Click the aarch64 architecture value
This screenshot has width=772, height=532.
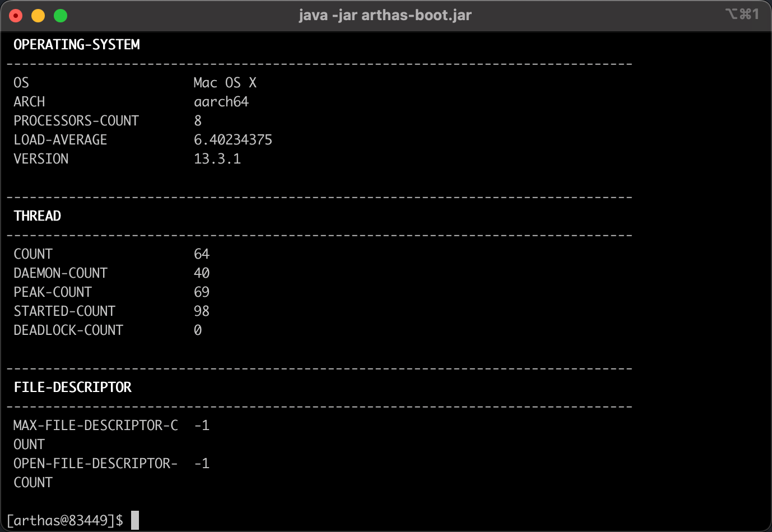[221, 102]
